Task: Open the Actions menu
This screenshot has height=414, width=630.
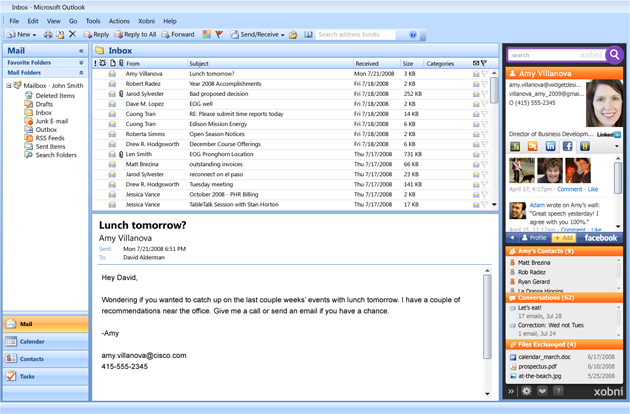Action: (x=119, y=20)
